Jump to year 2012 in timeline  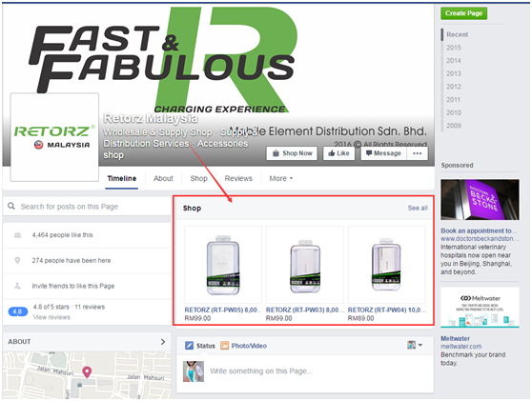click(x=454, y=87)
